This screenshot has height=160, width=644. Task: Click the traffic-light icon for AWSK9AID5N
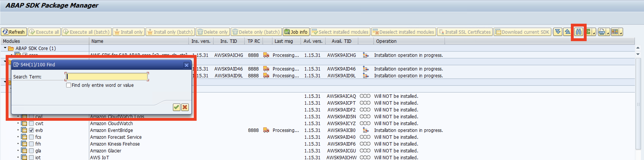[x=365, y=117]
